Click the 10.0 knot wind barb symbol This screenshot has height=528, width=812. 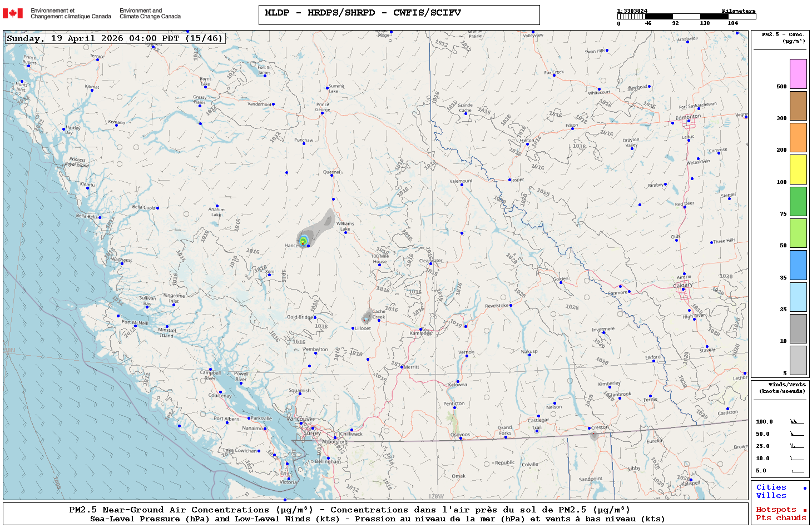(797, 459)
